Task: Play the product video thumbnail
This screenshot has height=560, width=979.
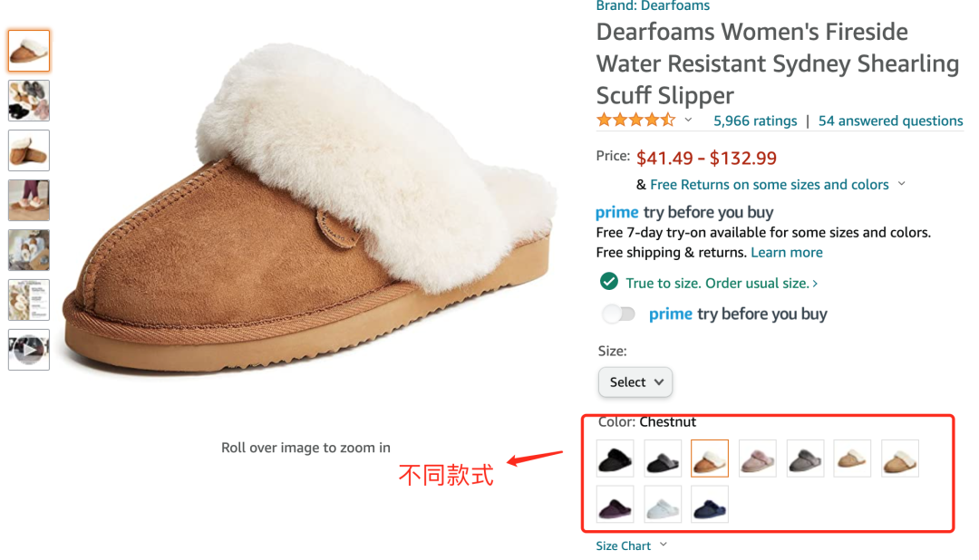Action: 29,350
